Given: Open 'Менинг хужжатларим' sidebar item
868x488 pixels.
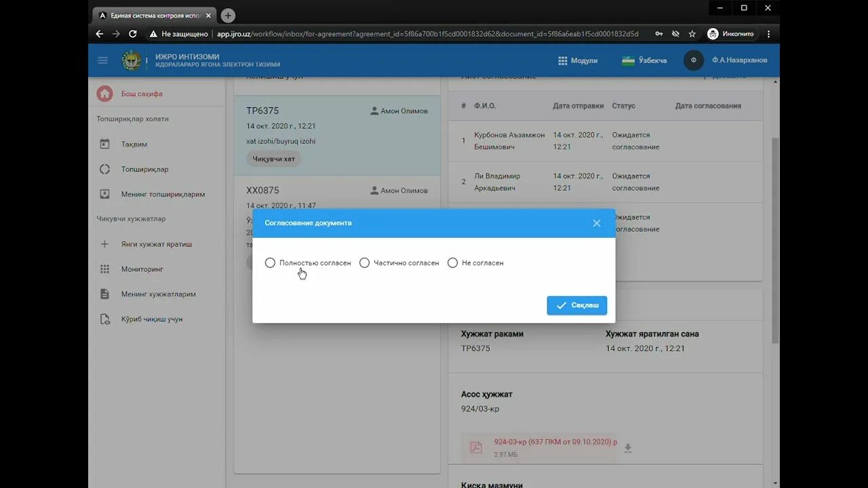Looking at the screenshot, I should click(159, 294).
